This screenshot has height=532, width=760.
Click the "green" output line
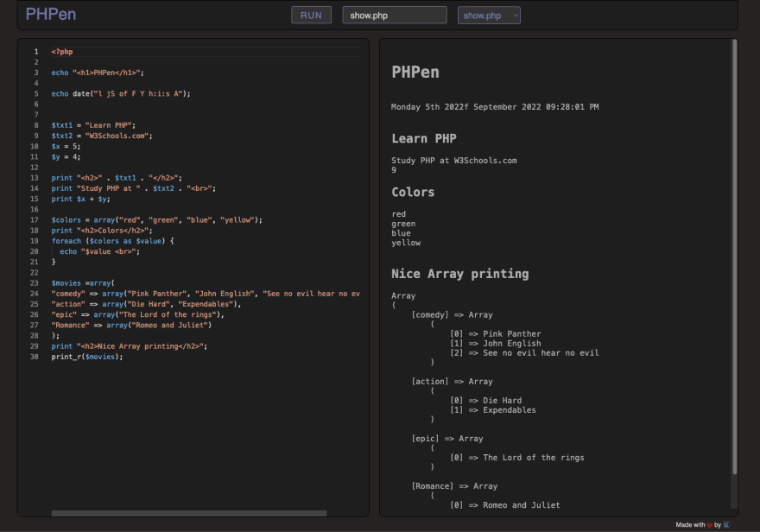pyautogui.click(x=403, y=224)
